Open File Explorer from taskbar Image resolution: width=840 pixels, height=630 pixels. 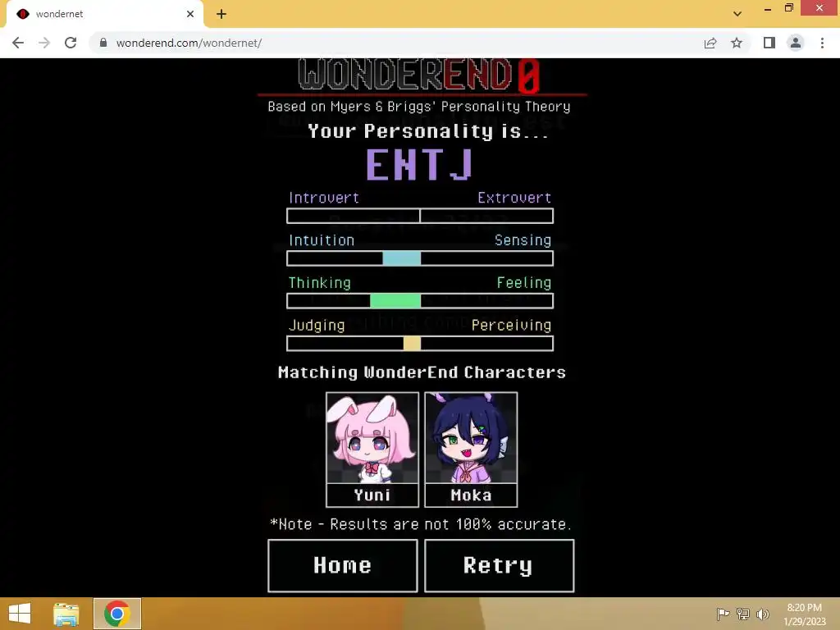pos(66,614)
